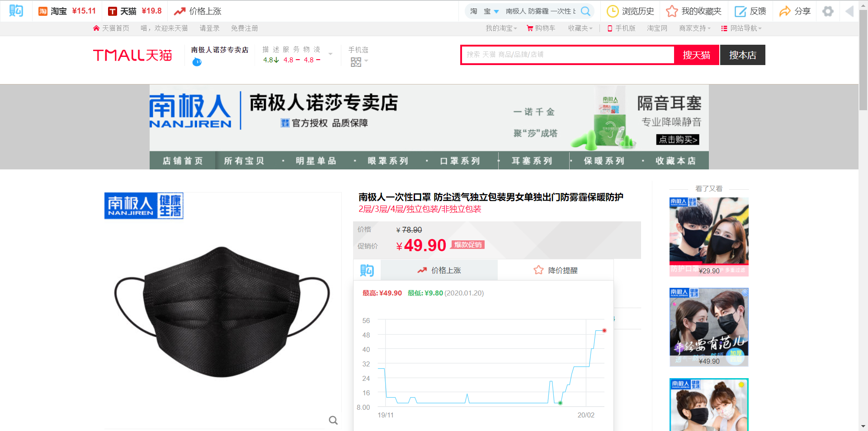868x431 pixels.
Task: Open 眼罩系列 tab
Action: pyautogui.click(x=388, y=160)
